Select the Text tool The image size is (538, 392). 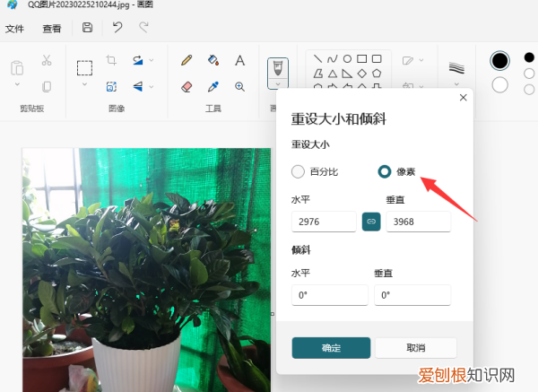tap(239, 60)
